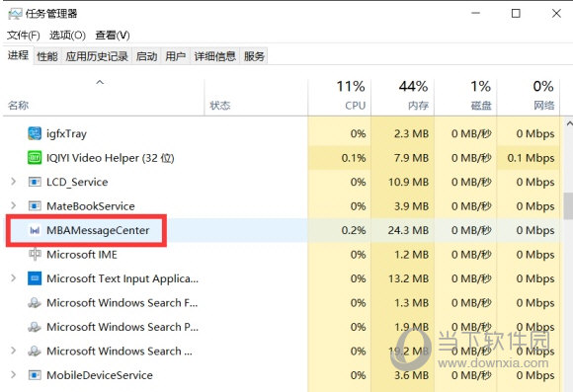Click the 10.9 MB memory value

pos(408,182)
